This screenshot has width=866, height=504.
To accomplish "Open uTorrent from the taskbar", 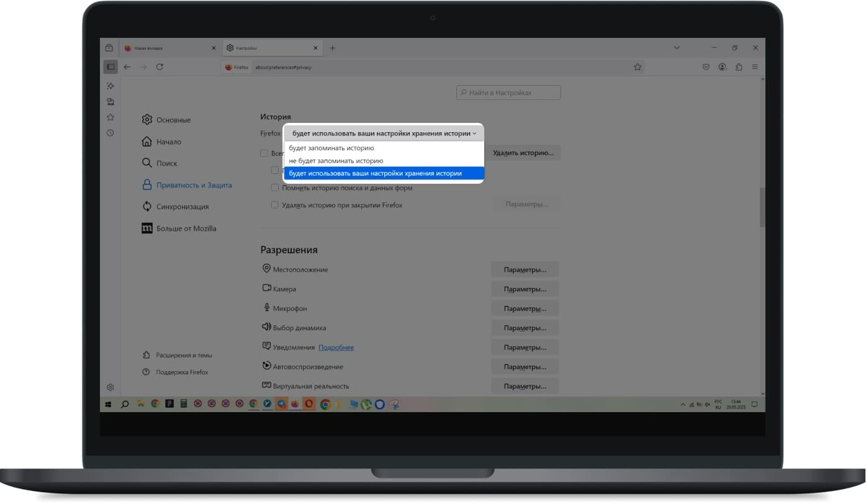I will (366, 404).
